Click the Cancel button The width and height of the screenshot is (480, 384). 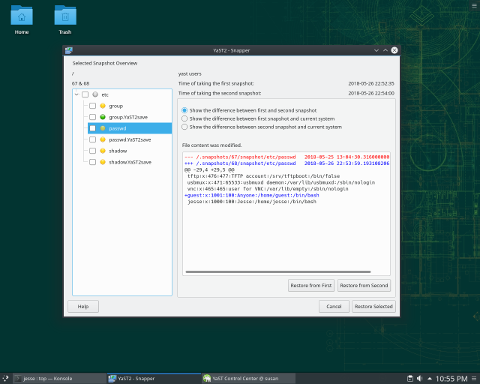(334, 306)
